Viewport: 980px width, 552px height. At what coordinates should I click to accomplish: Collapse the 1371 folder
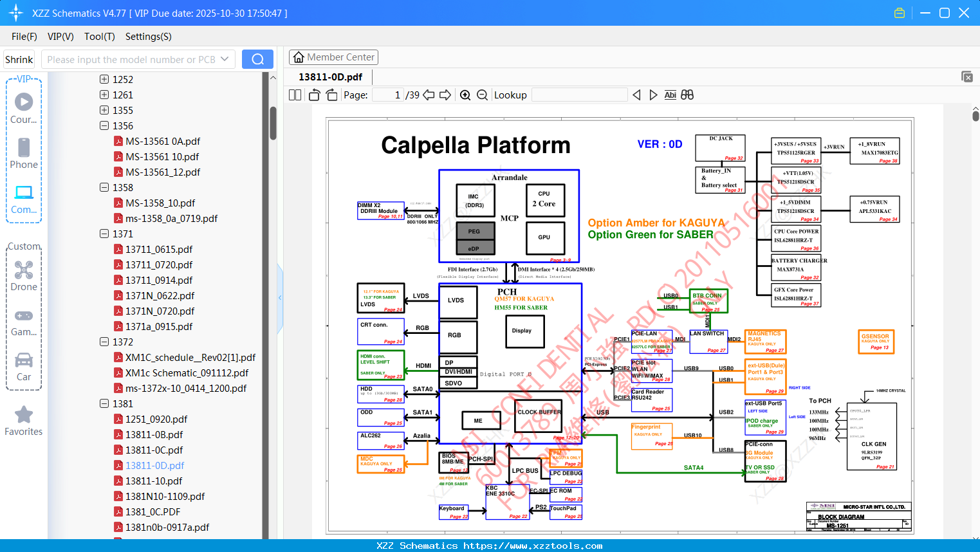[104, 234]
